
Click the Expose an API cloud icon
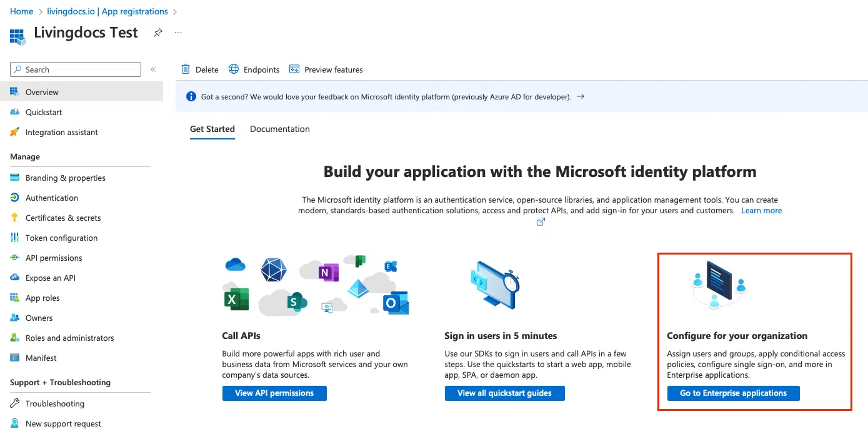[14, 278]
